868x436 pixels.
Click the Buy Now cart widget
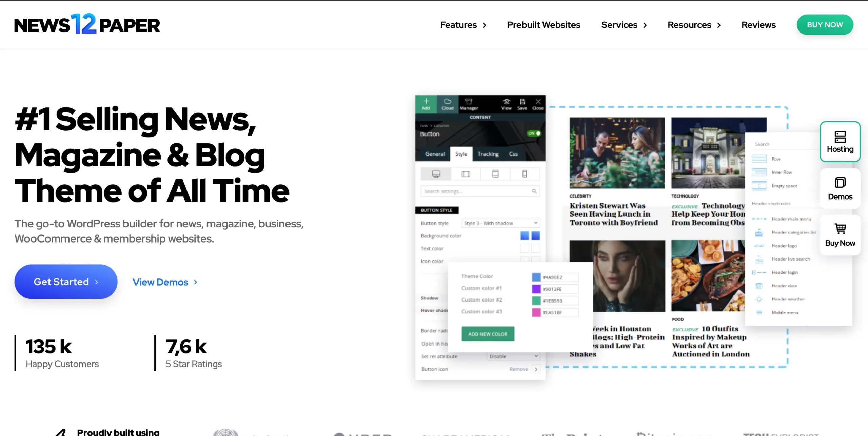(x=840, y=235)
